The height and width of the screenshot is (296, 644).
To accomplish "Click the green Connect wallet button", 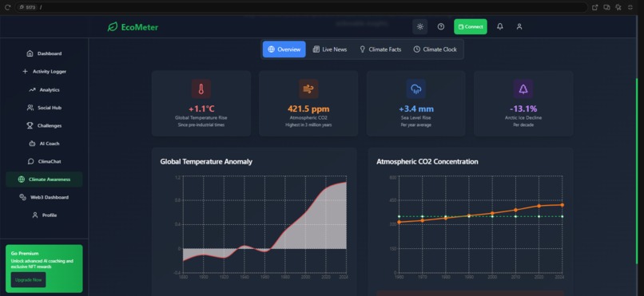I will point(471,26).
